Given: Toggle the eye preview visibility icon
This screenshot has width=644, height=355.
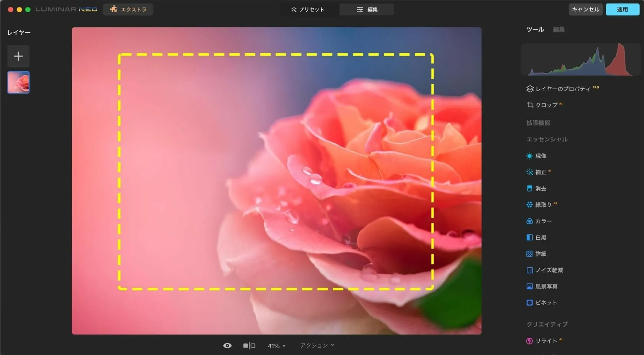Looking at the screenshot, I should point(227,346).
